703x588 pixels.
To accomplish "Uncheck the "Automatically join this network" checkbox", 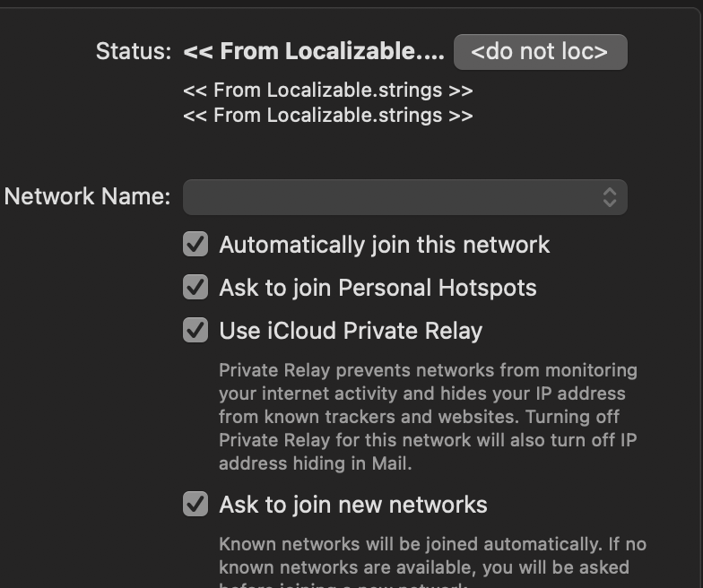I will [195, 245].
